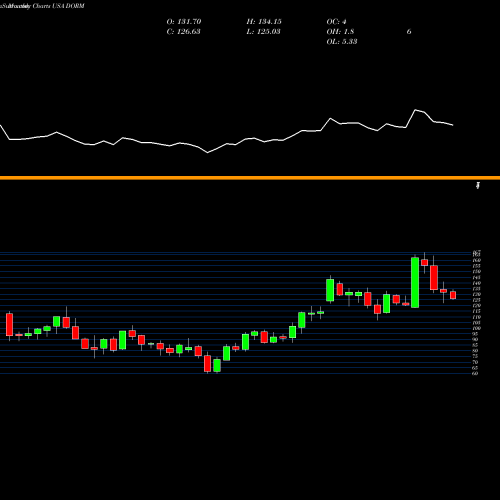Image resolution: width=500 pixels, height=500 pixels.
Task: Click the 130 price axis label
Action: (x=477, y=294)
